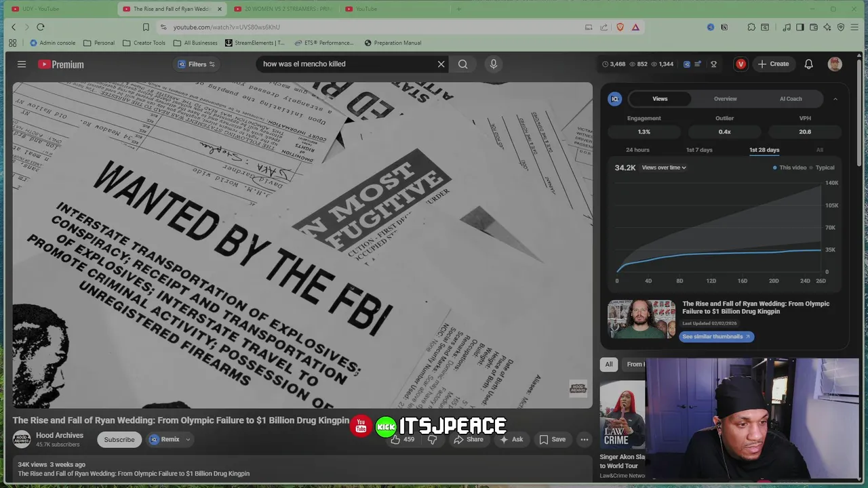
Task: Open the Brave Shields lion icon
Action: click(620, 27)
